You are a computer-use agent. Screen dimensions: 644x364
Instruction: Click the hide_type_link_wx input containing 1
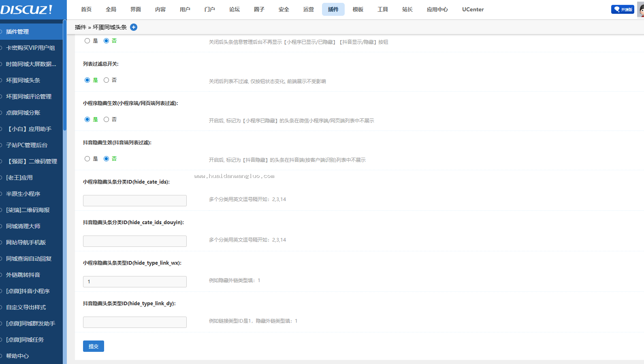pyautogui.click(x=135, y=282)
